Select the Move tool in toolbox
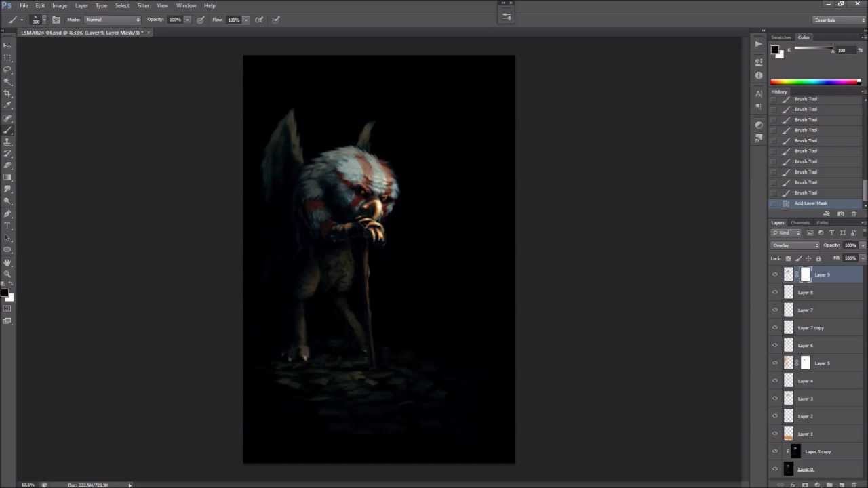868x488 pixels. click(x=7, y=45)
